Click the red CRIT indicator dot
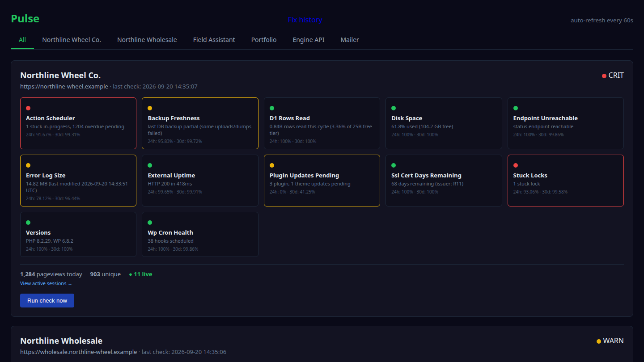This screenshot has height=362, width=644. pyautogui.click(x=604, y=76)
